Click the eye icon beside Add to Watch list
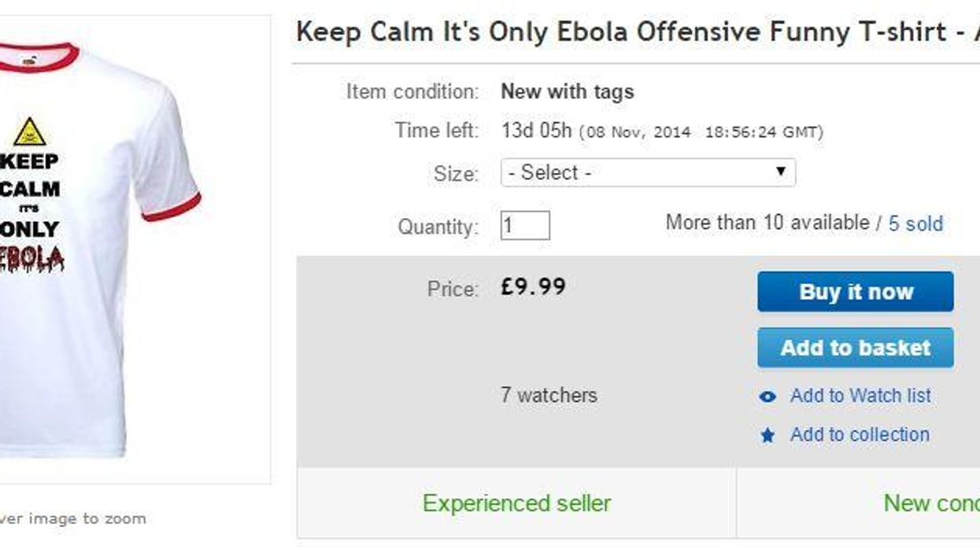 point(767,397)
